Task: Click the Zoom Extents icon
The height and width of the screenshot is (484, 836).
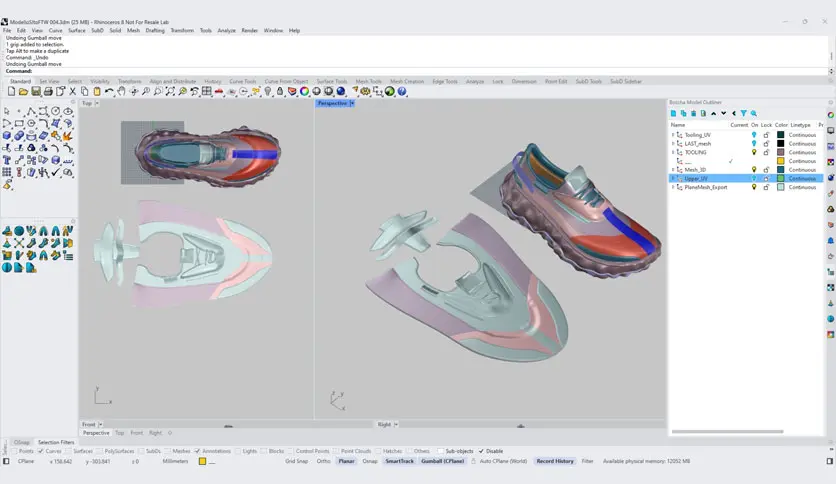Action: point(170,91)
